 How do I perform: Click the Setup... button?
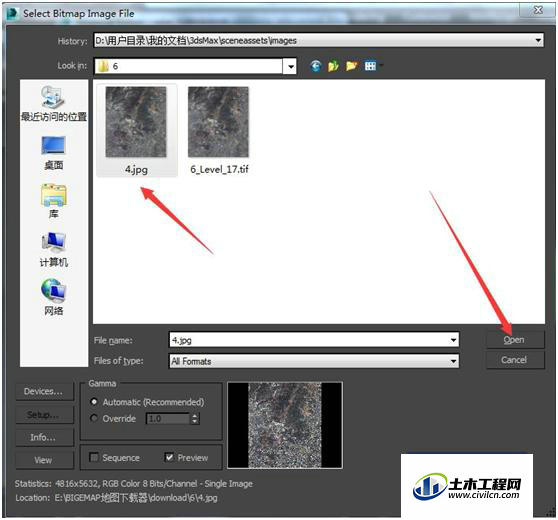[44, 415]
